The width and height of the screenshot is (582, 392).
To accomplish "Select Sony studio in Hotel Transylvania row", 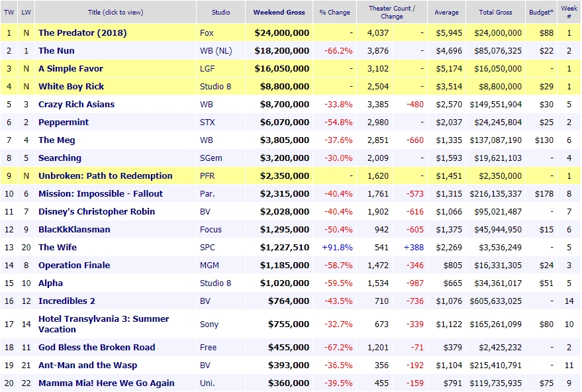I will (x=209, y=324).
